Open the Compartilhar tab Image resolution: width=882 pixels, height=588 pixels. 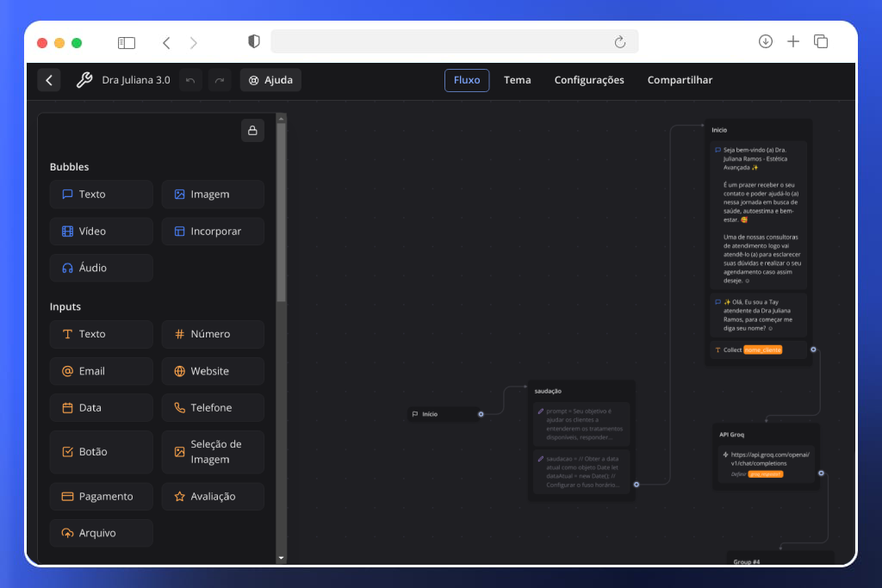click(x=680, y=80)
